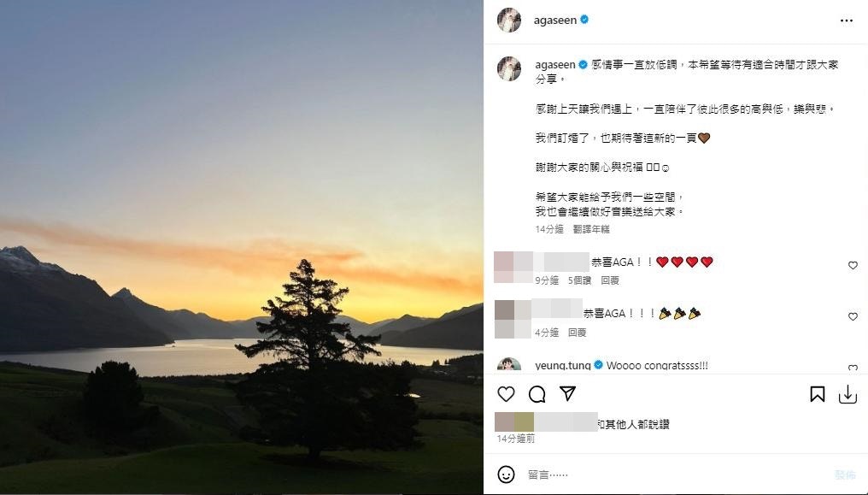Open agaseen profile avatar in header

(509, 21)
